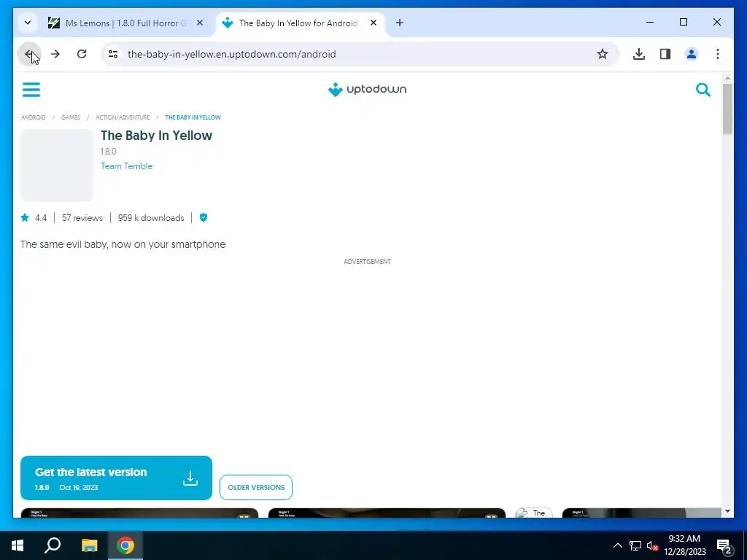View site information icon in address bar
This screenshot has height=560, width=747.
tap(113, 54)
